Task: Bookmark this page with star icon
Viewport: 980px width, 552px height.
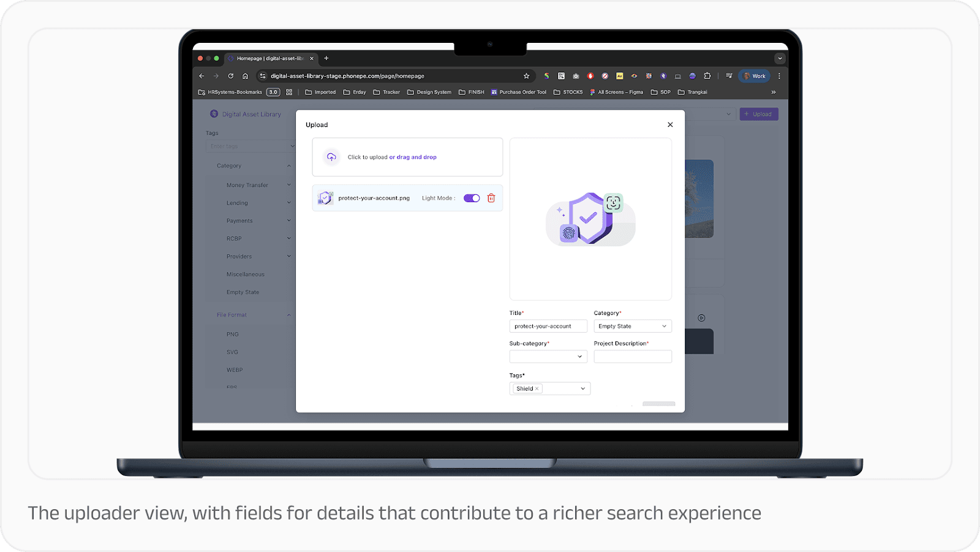Action: tap(526, 76)
